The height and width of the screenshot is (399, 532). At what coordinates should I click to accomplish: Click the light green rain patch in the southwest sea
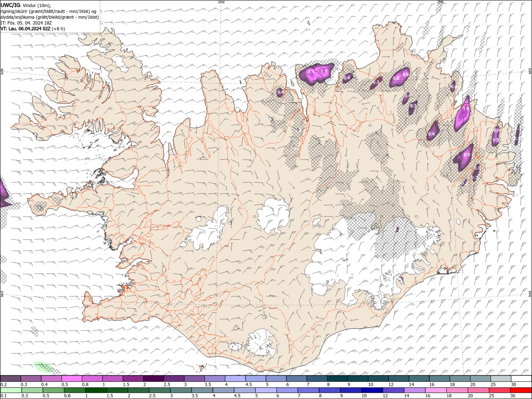click(44, 367)
